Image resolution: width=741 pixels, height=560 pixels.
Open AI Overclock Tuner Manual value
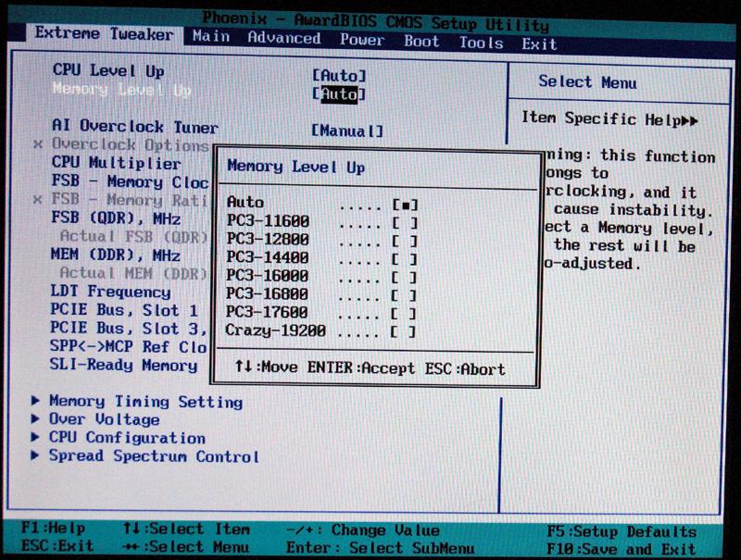[x=347, y=131]
